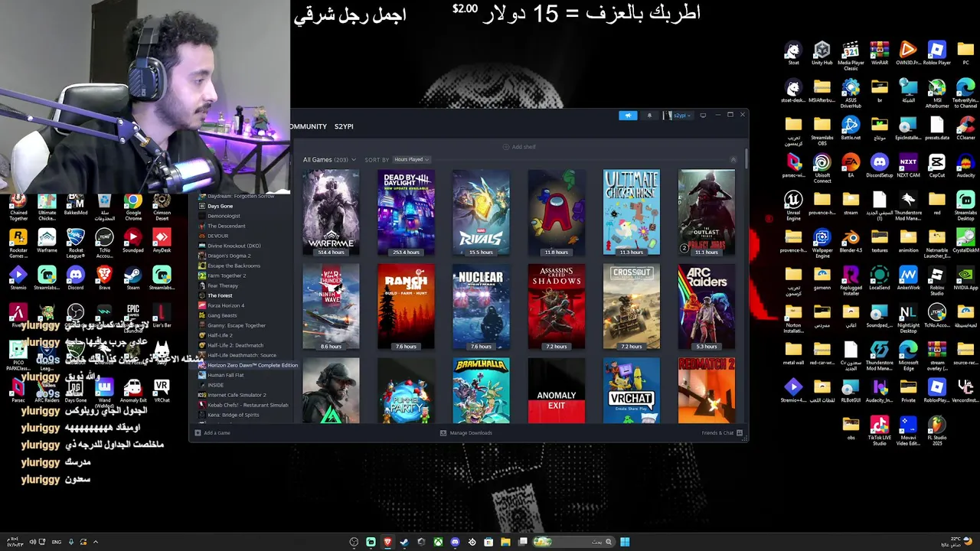
Task: Click the Steam icon in taskbar
Action: [x=404, y=542]
